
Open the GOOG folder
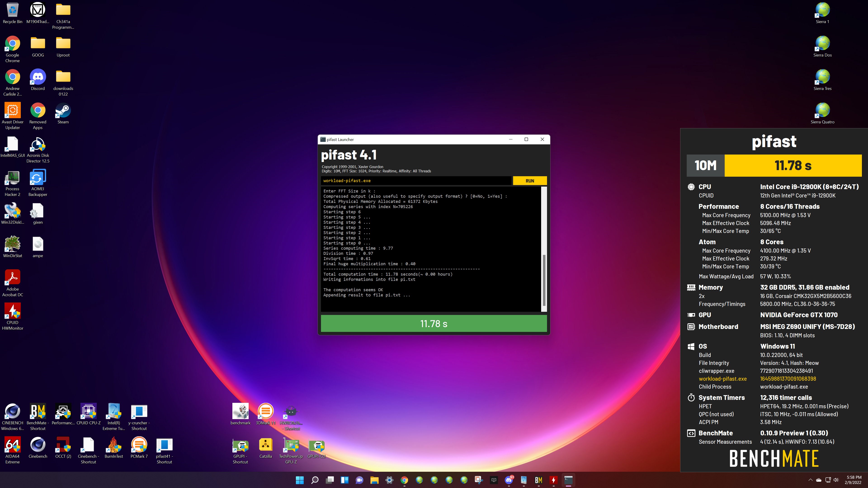coord(38,47)
